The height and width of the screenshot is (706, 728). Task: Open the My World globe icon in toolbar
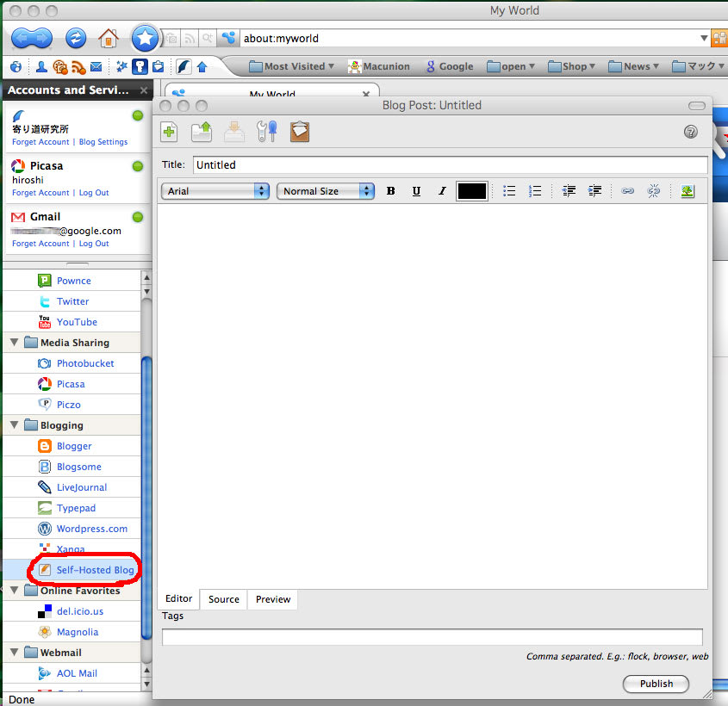coord(16,67)
